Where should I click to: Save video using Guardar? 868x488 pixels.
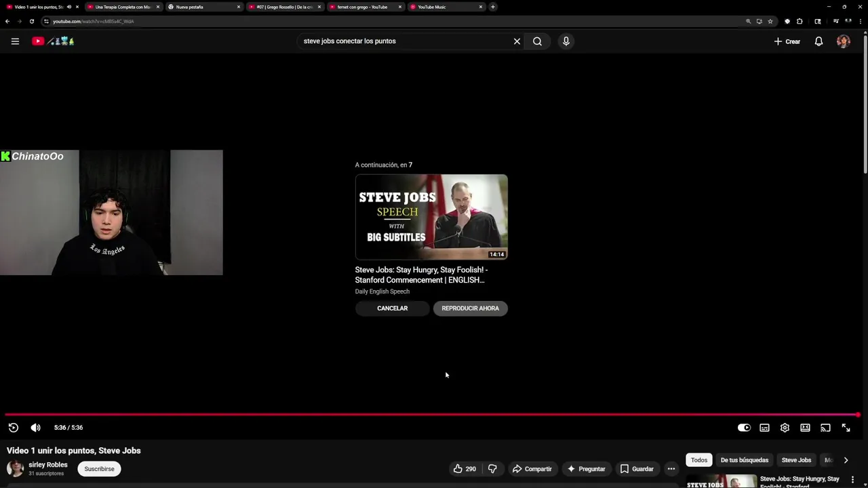637,469
